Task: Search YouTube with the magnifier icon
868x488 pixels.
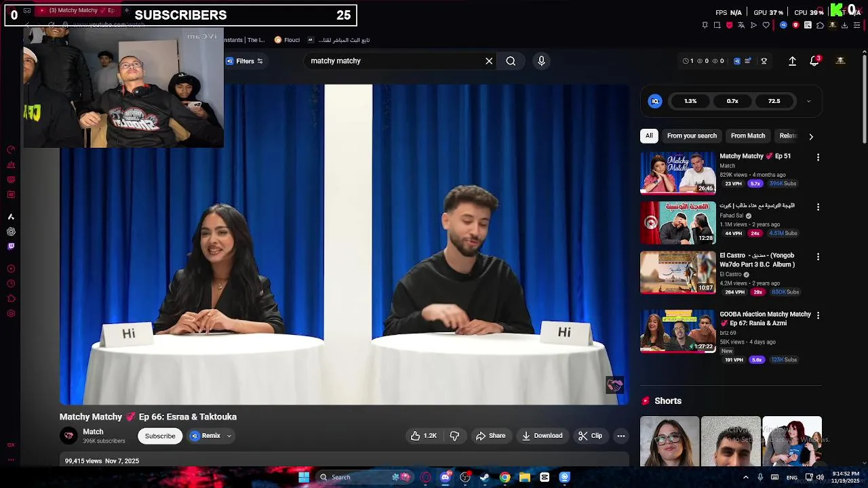Action: tap(511, 61)
